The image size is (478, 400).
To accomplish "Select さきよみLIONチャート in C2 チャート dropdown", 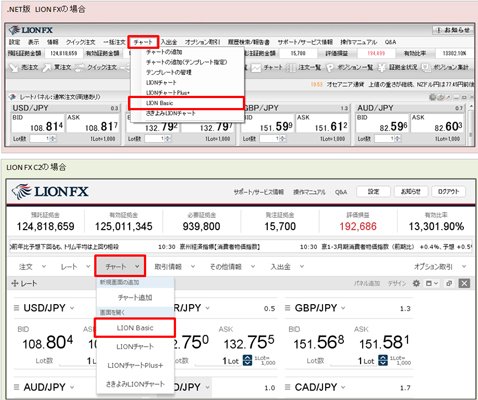I will [135, 384].
